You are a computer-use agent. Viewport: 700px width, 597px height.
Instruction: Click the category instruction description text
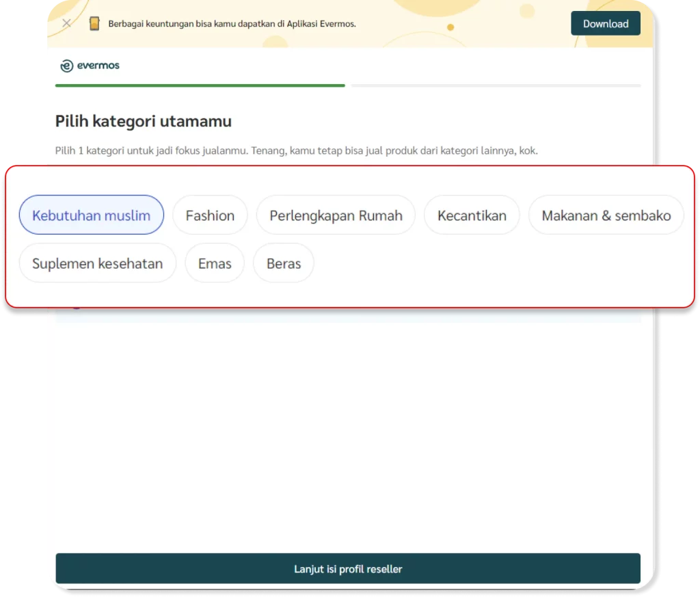click(x=296, y=150)
